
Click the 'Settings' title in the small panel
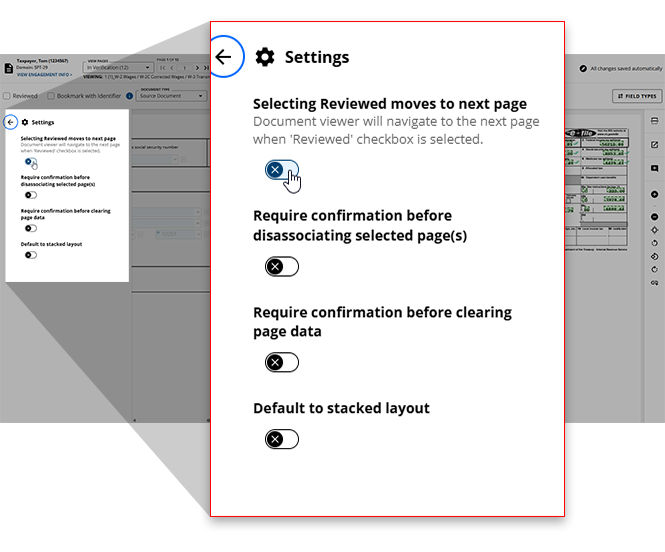pyautogui.click(x=43, y=122)
